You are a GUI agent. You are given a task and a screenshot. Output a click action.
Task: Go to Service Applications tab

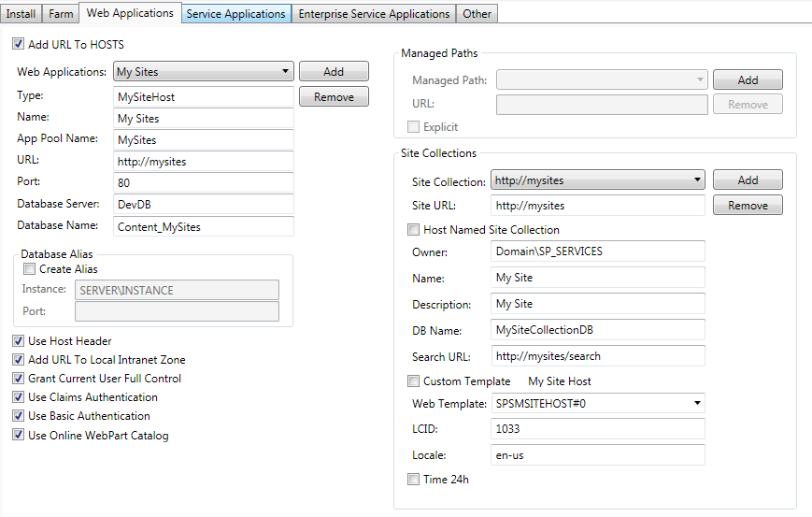pos(236,13)
